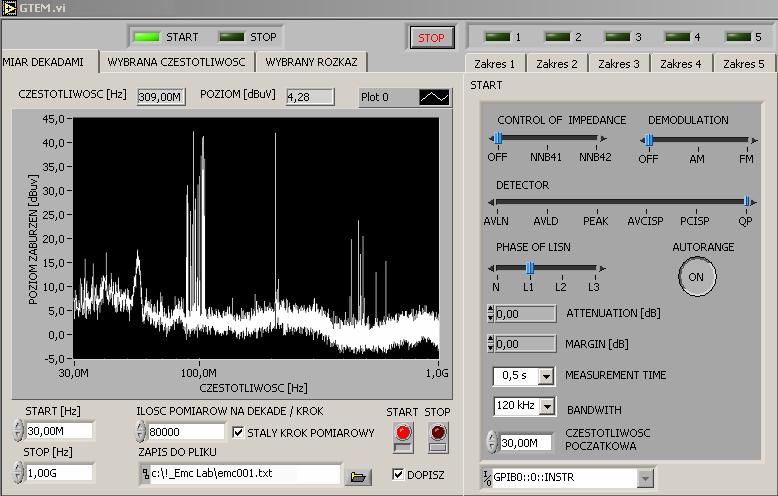Click the ATTENUATION 0,00 value field
Image resolution: width=778 pixels, height=496 pixels.
(525, 314)
